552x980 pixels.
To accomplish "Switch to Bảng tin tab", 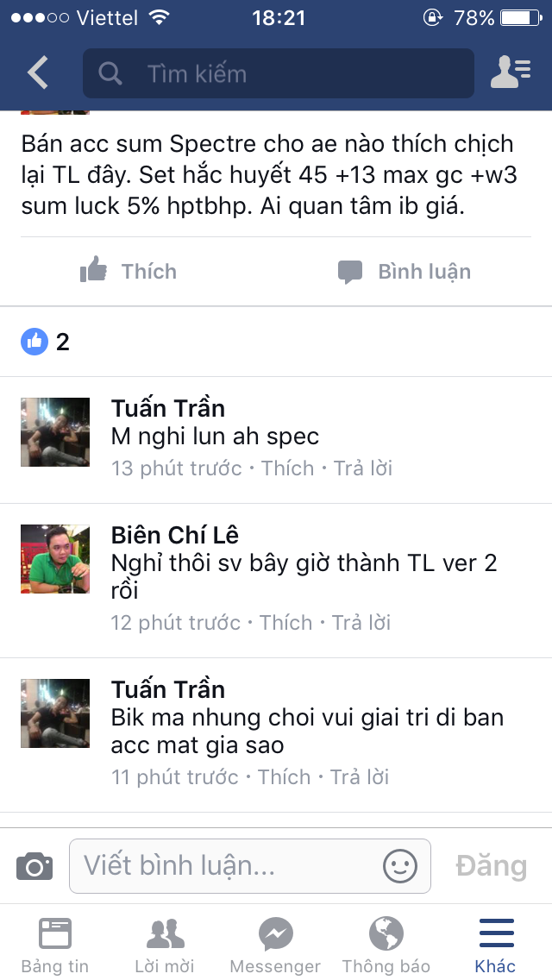I will (x=55, y=945).
